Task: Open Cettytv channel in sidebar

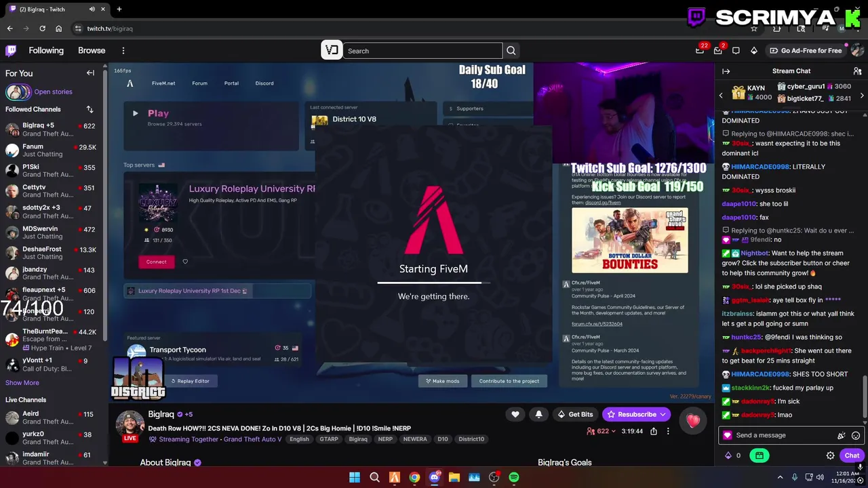Action: pyautogui.click(x=52, y=191)
